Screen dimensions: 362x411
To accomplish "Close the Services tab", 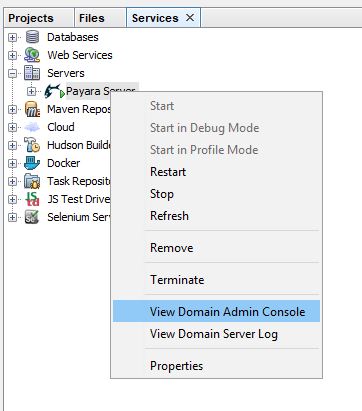I will coord(190,18).
